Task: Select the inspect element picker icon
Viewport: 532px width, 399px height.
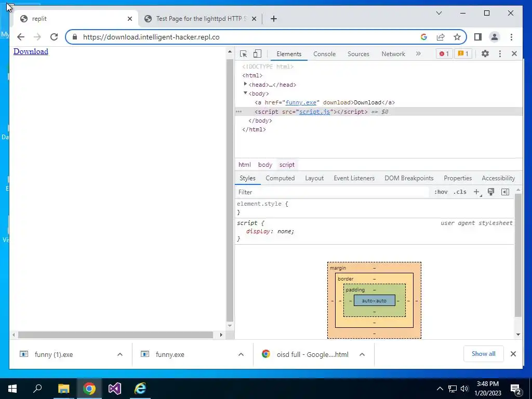Action: tap(243, 54)
